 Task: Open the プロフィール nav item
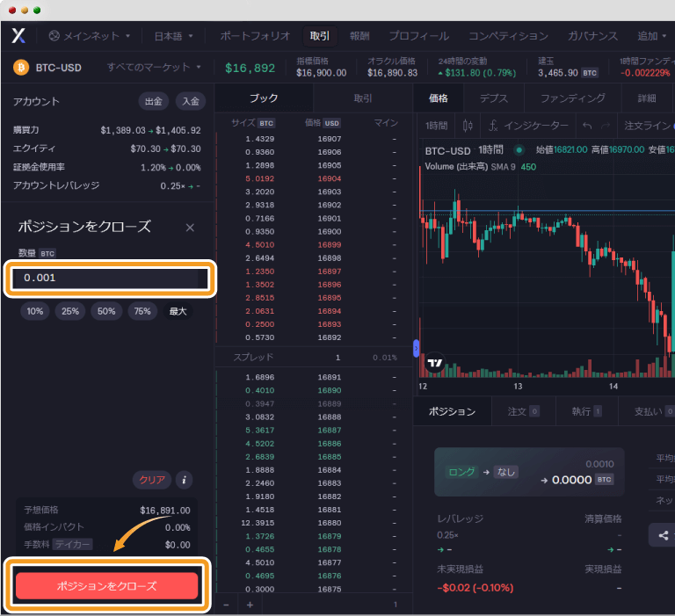pos(419,36)
